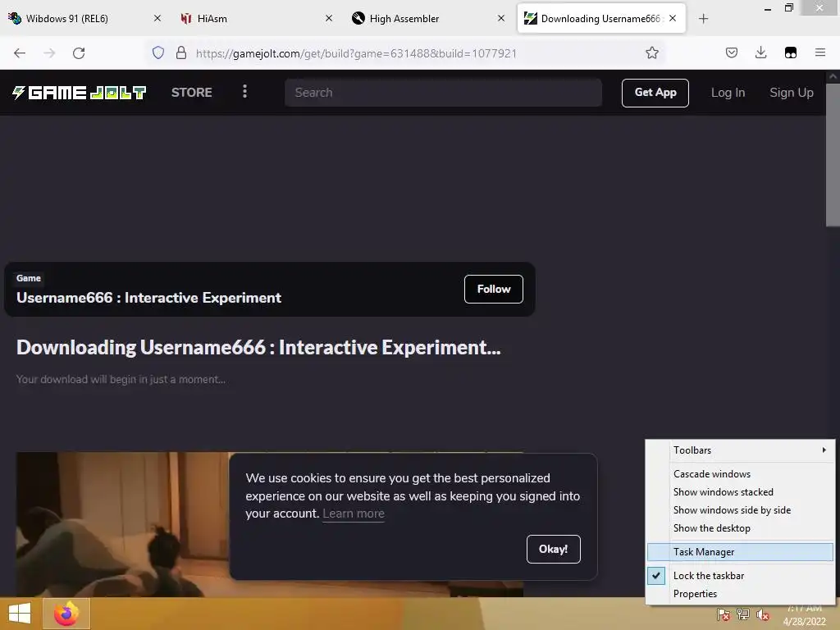Bookmark this page with the star icon

tap(652, 52)
